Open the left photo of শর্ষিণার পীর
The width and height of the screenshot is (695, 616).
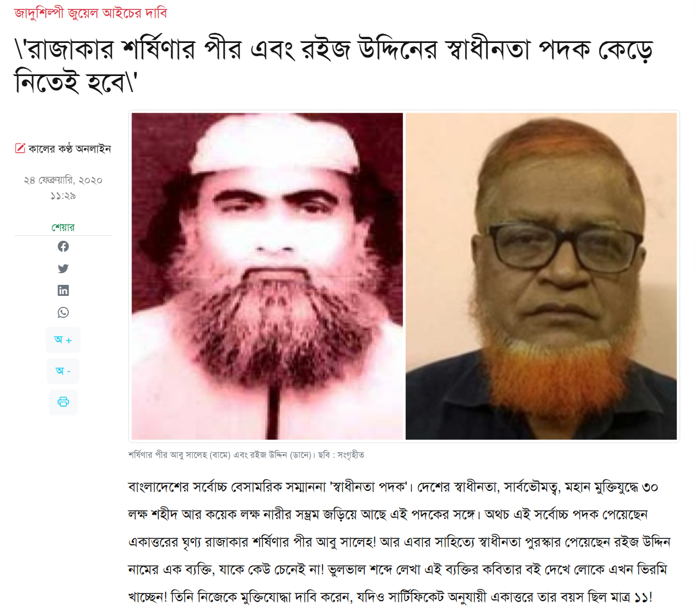coord(267,276)
